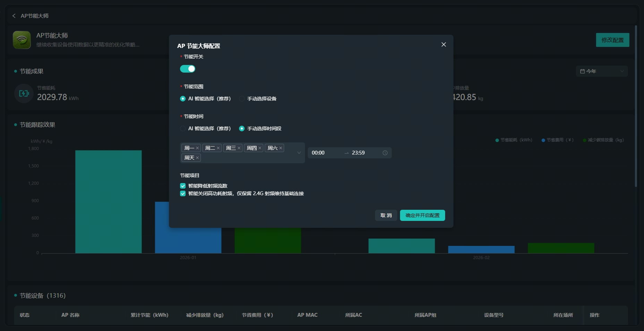The image size is (644, 331).
Task: Click the clock icon in time range
Action: pos(385,153)
